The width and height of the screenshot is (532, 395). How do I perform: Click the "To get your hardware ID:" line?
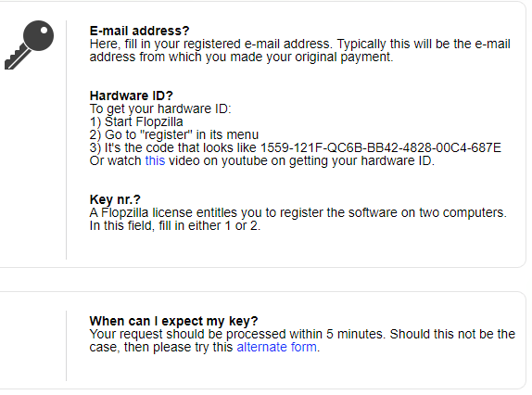click(x=160, y=108)
